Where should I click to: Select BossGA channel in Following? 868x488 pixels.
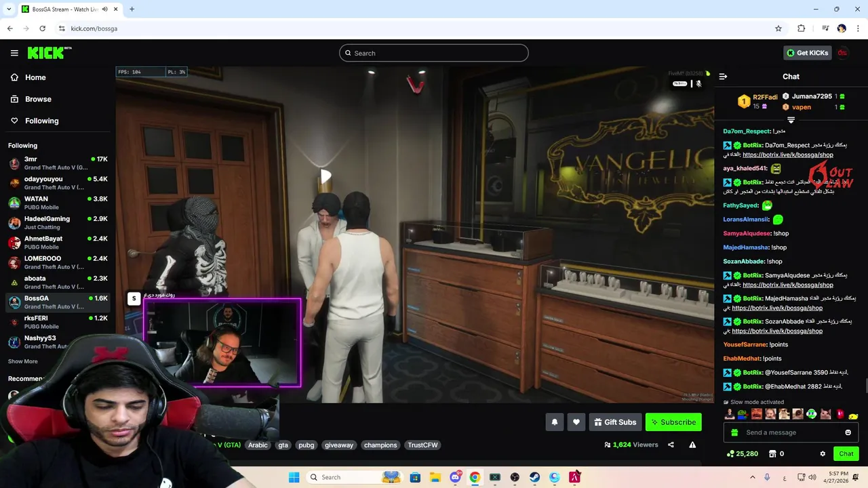[x=58, y=302]
